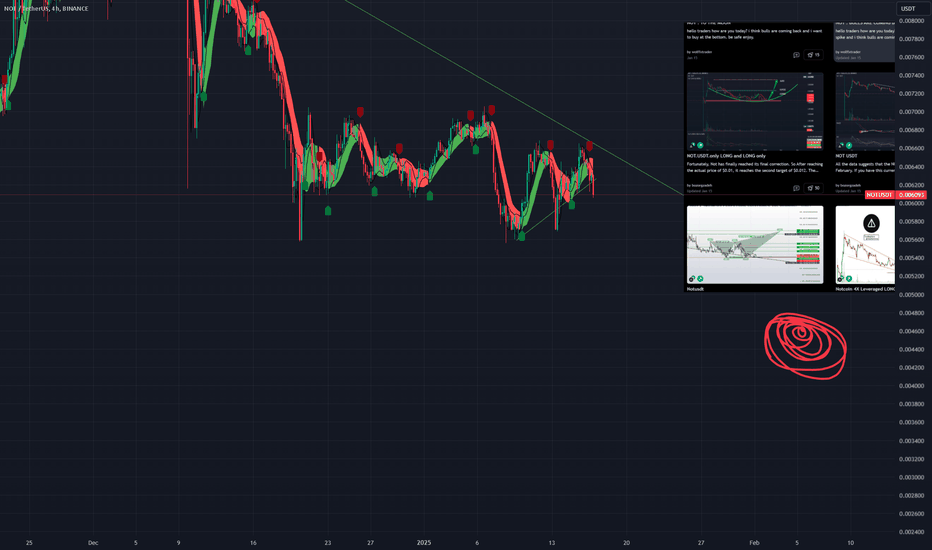Click the lowest green buy marker under Dec 23
Viewport: 932px width, 550px height.
click(328, 210)
